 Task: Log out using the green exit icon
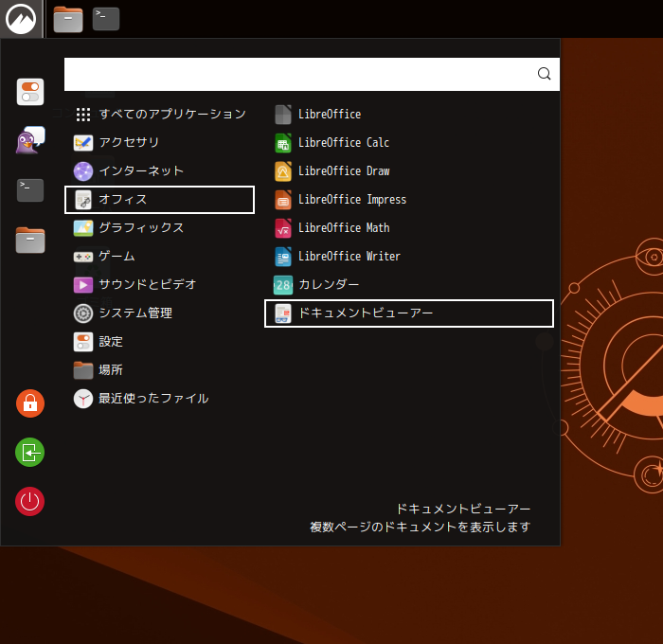click(30, 453)
